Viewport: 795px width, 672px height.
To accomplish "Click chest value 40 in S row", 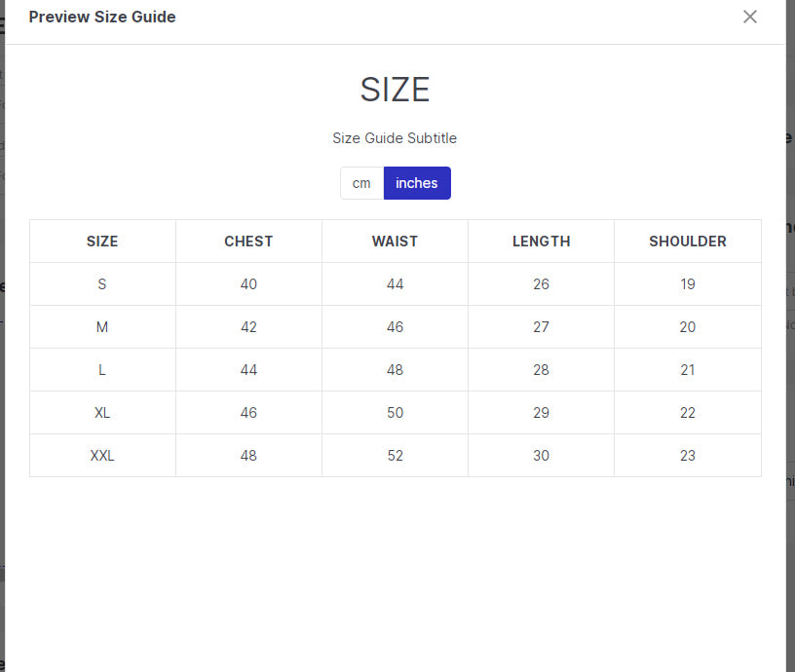I will pyautogui.click(x=248, y=284).
